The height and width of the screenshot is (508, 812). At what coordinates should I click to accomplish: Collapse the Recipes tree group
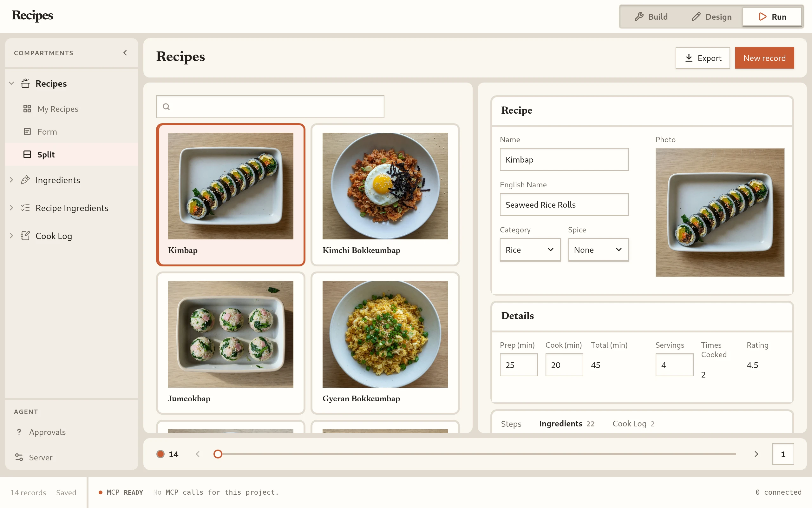pyautogui.click(x=11, y=83)
